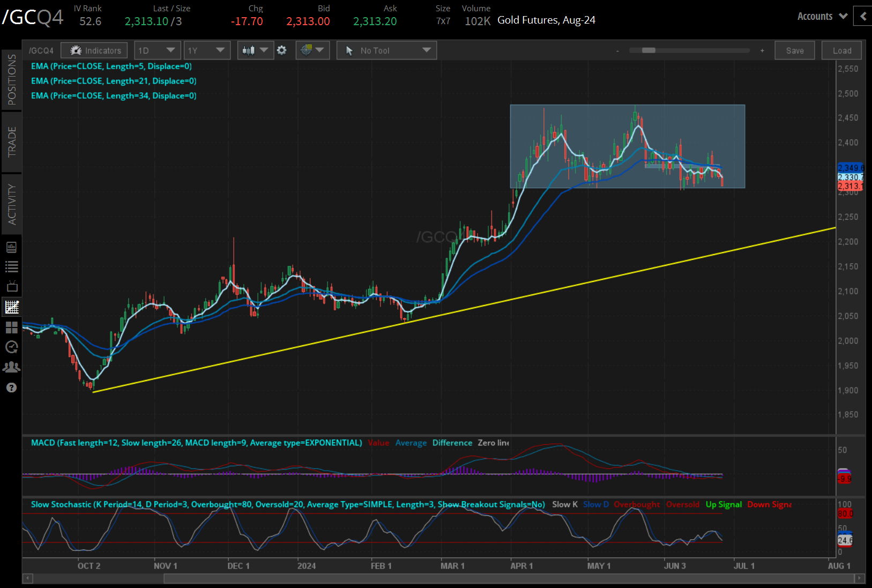Switch to the POSITIONS tab
Image resolution: width=872 pixels, height=588 pixels.
pyautogui.click(x=11, y=80)
